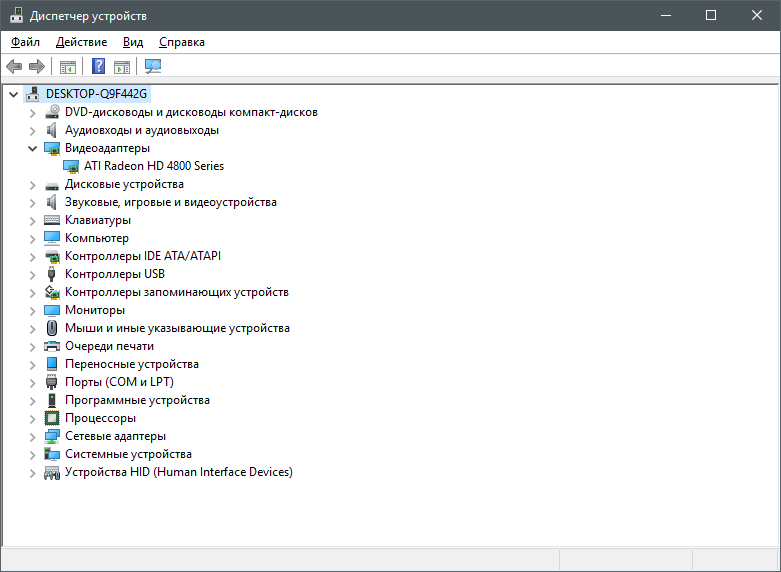This screenshot has height=572, width=781.
Task: Click the Help toolbar icon with question mark
Action: pos(98,67)
